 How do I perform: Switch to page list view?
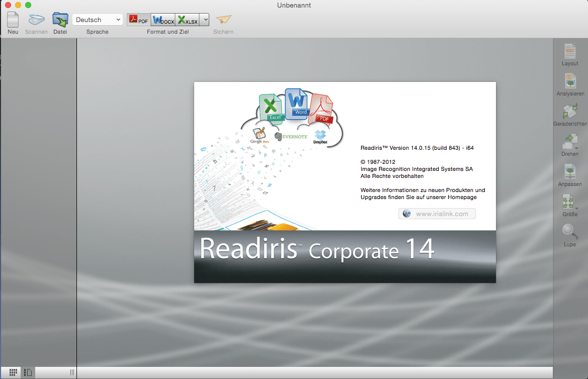[28, 372]
